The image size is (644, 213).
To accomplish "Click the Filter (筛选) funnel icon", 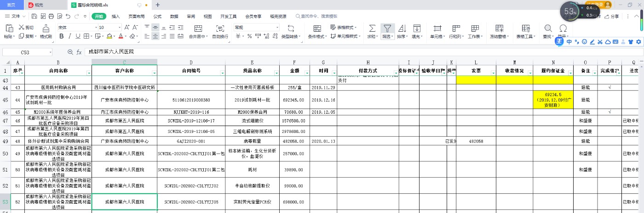I will point(387,28).
